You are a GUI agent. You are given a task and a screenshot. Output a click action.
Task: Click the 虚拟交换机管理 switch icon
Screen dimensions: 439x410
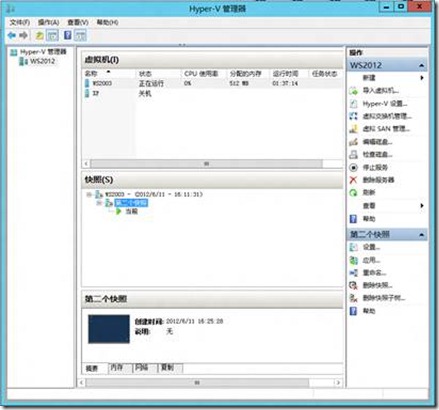(x=353, y=116)
